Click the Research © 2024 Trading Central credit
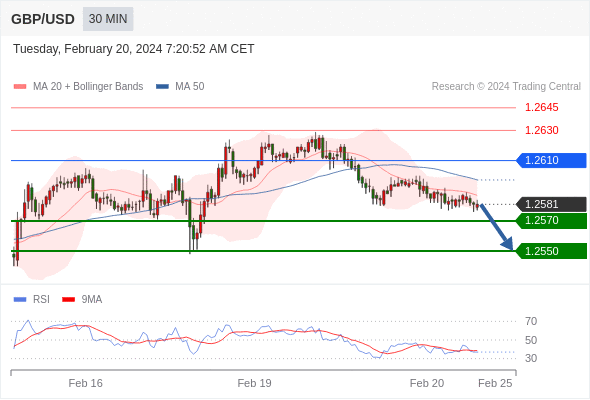The height and width of the screenshot is (400, 590). [506, 87]
